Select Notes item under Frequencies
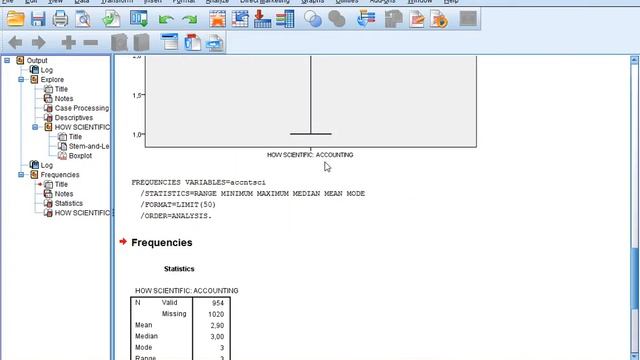 point(64,194)
